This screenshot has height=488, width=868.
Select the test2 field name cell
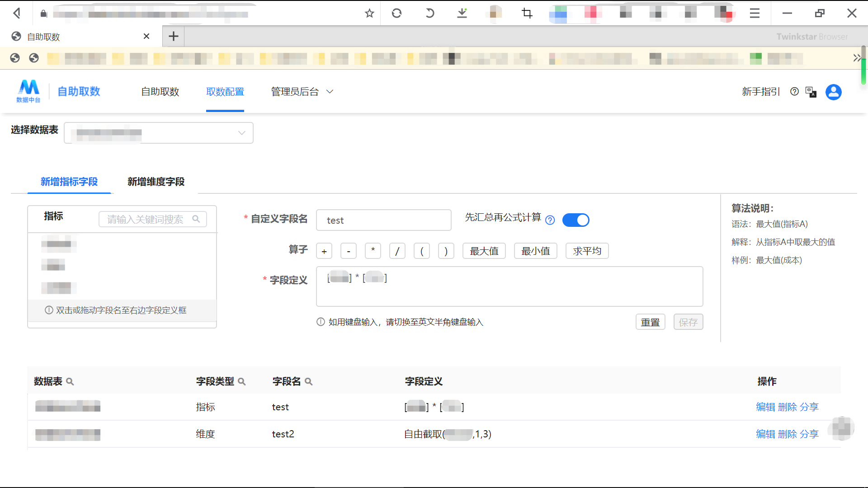[283, 434]
